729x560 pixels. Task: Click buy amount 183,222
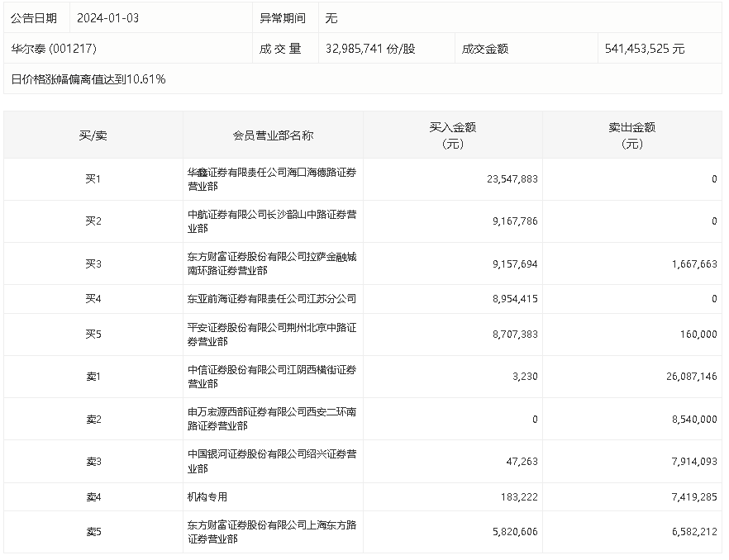tap(519, 497)
